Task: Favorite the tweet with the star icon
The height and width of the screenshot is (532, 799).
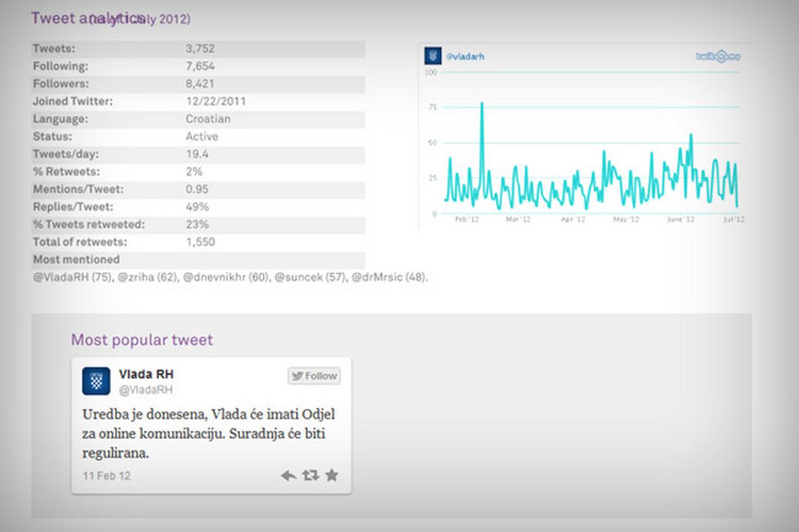Action: pyautogui.click(x=331, y=475)
